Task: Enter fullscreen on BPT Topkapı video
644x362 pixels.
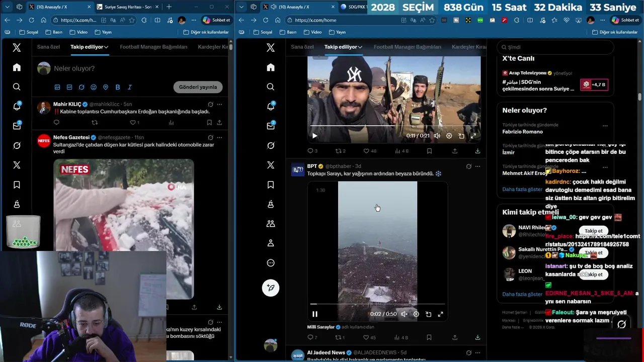Action: tap(440, 314)
